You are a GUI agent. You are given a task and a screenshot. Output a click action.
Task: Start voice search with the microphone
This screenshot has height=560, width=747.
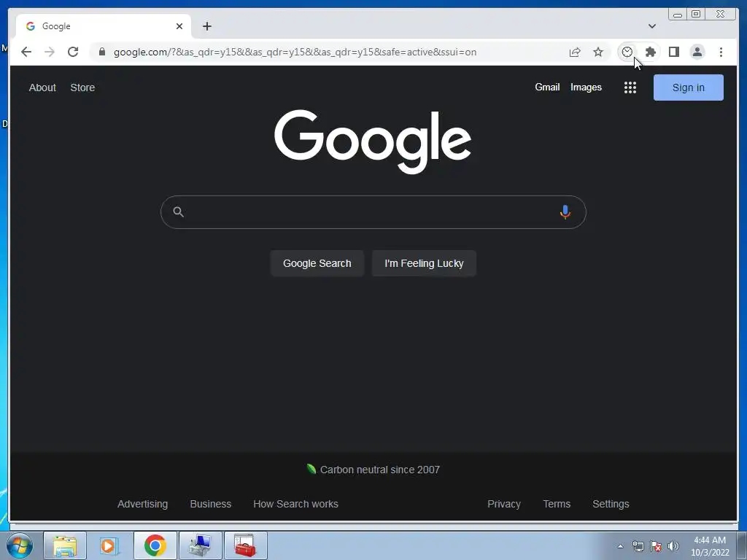565,212
